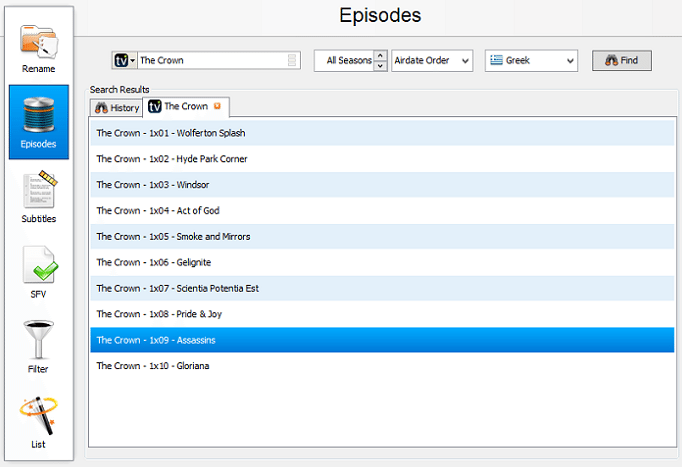Viewport: 682px width, 467px height.
Task: Click the All Seasons spinner field
Action: (344, 60)
